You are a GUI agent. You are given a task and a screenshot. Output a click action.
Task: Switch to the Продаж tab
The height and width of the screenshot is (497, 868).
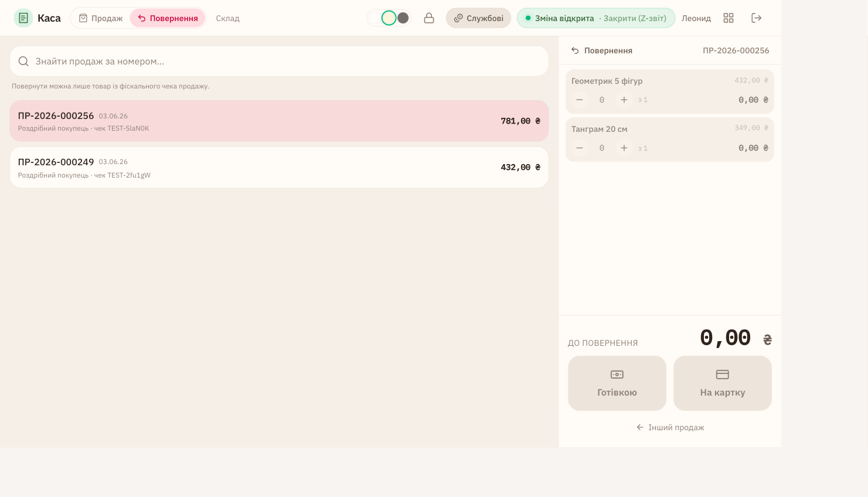click(101, 18)
